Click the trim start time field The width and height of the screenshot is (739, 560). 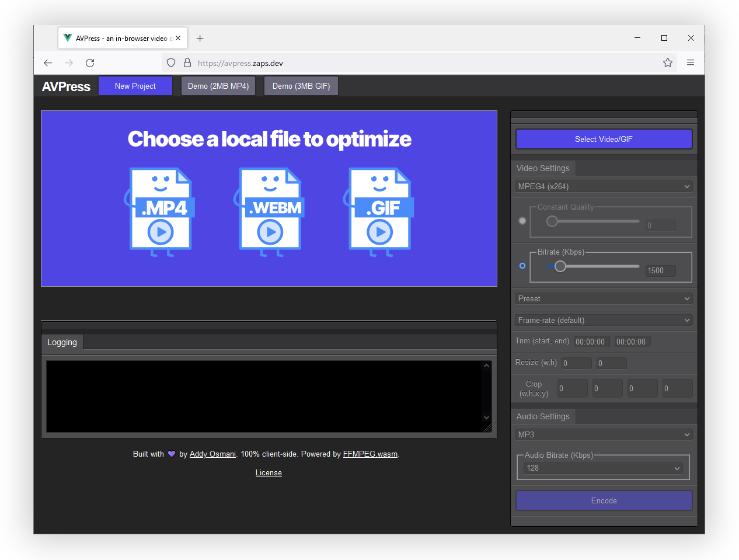[591, 342]
